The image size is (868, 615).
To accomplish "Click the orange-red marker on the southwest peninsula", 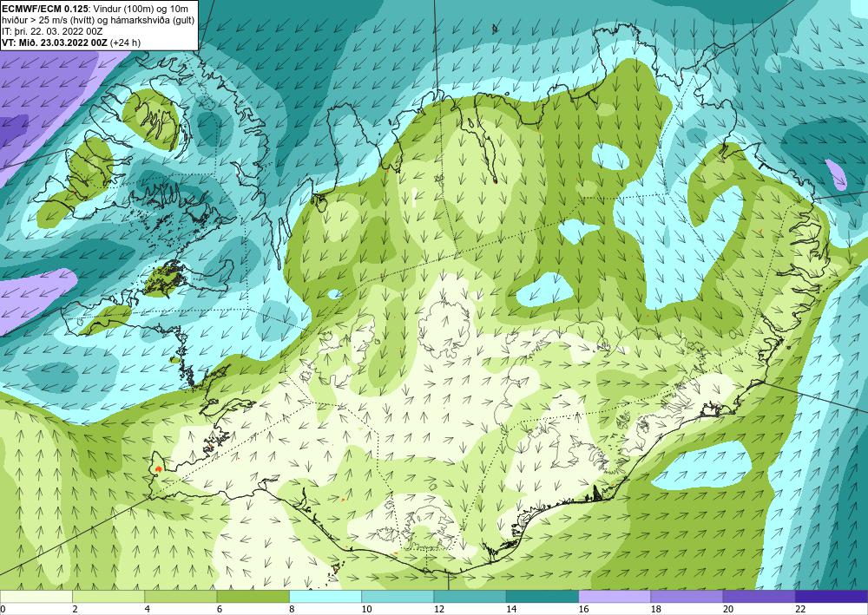I will point(159,469).
